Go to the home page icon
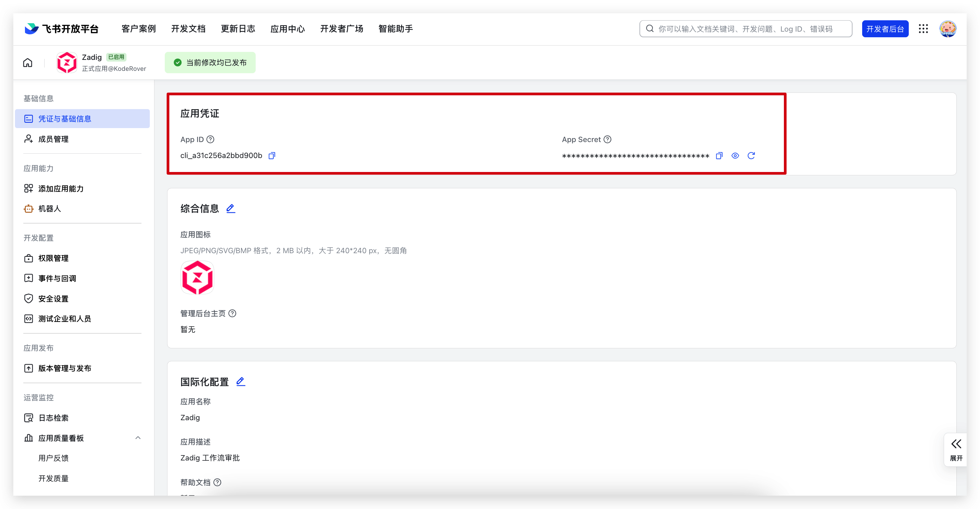The width and height of the screenshot is (980, 509). 28,63
